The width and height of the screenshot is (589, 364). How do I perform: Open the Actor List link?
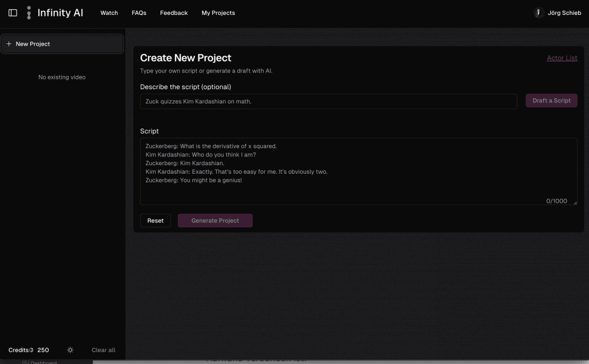(x=562, y=58)
